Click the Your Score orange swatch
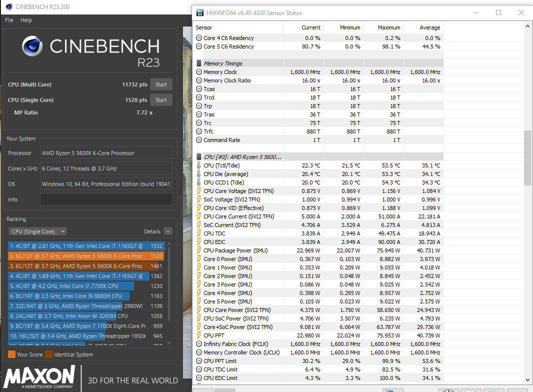The height and width of the screenshot is (392, 533). (x=11, y=354)
